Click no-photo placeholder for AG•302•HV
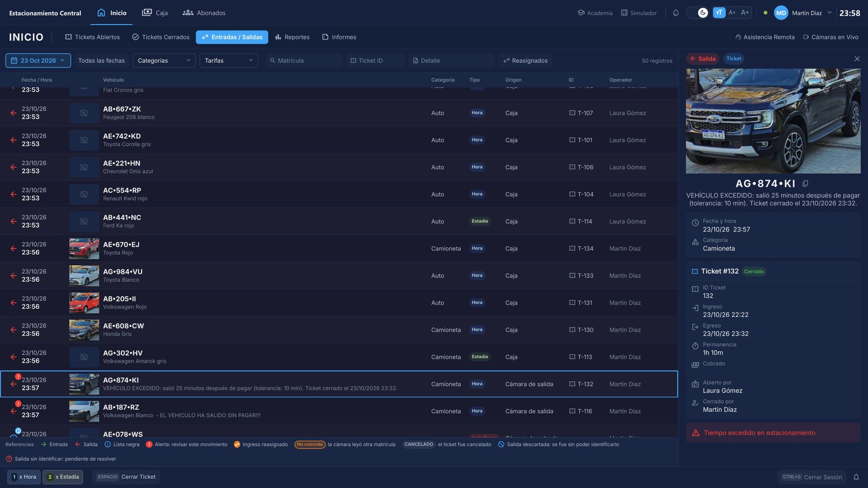Image resolution: width=868 pixels, height=488 pixels. click(84, 357)
